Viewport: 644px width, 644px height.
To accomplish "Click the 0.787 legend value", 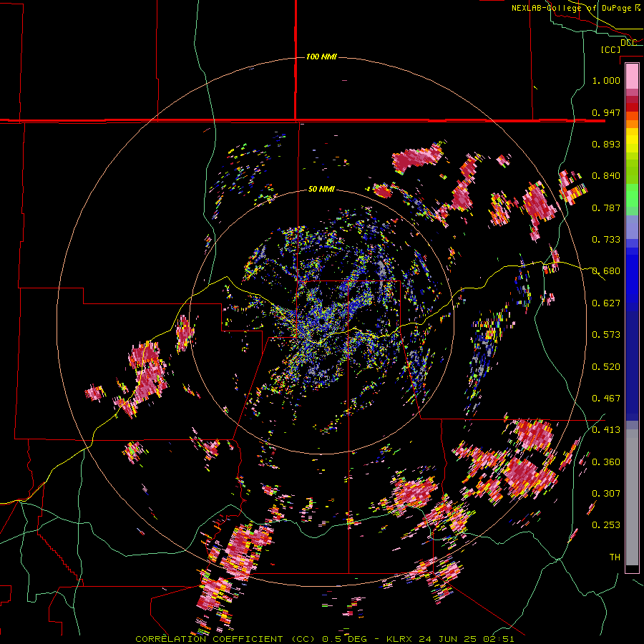I will click(x=606, y=208).
